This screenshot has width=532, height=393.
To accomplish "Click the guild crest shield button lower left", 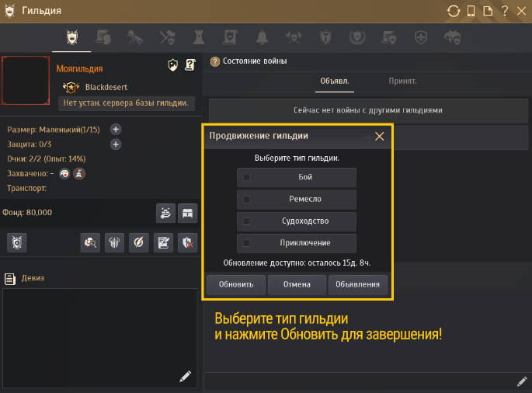I will pyautogui.click(x=17, y=242).
